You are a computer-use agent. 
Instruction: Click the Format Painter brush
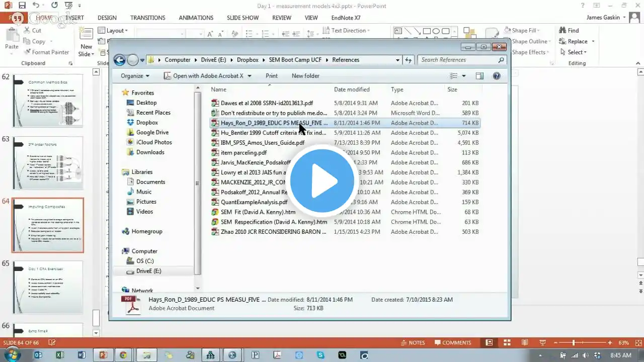point(28,52)
